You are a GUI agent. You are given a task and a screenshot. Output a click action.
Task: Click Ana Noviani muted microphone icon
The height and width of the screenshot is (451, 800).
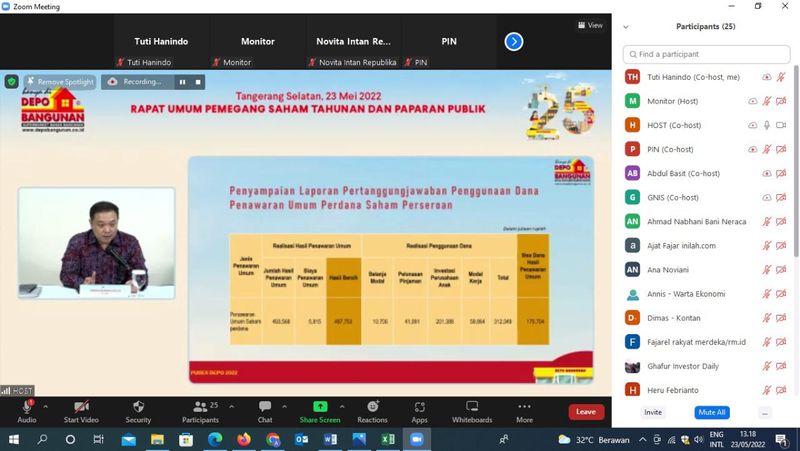(766, 269)
